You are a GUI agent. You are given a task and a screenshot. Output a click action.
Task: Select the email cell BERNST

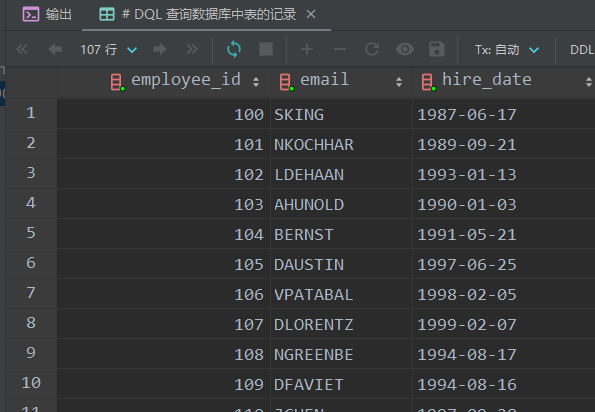pyautogui.click(x=341, y=234)
